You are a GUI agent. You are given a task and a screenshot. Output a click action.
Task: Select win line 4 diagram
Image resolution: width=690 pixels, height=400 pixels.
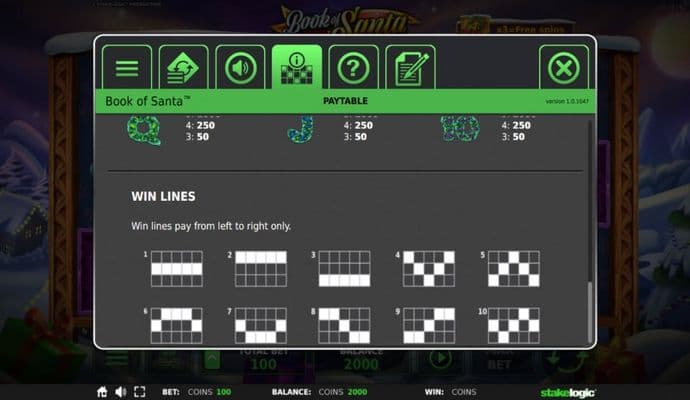point(429,268)
